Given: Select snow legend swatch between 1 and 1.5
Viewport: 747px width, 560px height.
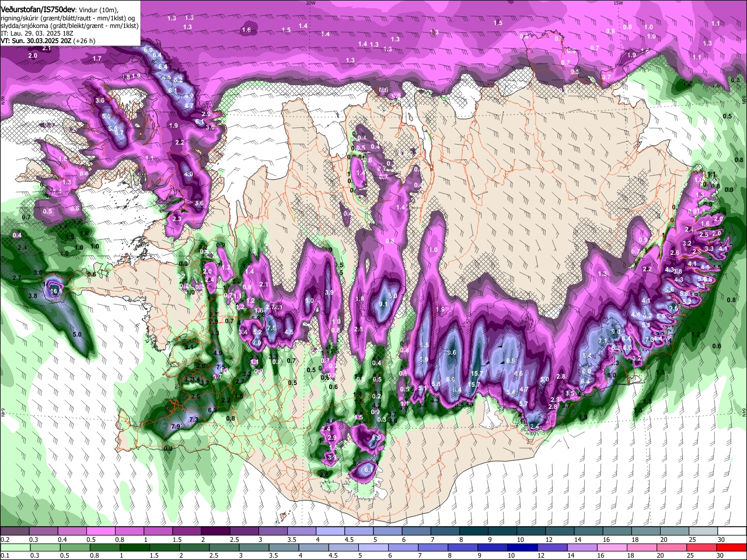Looking at the screenshot, I should tap(158, 531).
